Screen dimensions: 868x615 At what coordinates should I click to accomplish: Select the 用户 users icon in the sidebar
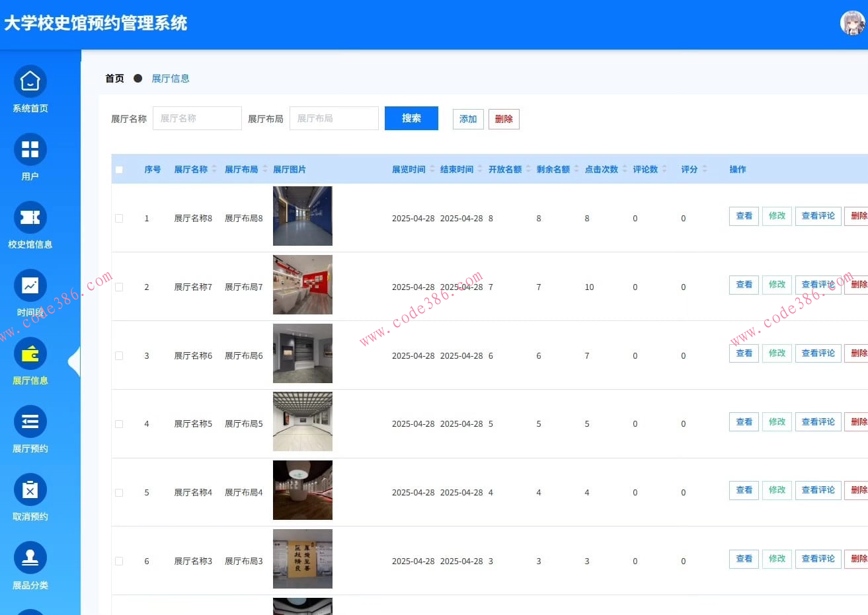30,150
